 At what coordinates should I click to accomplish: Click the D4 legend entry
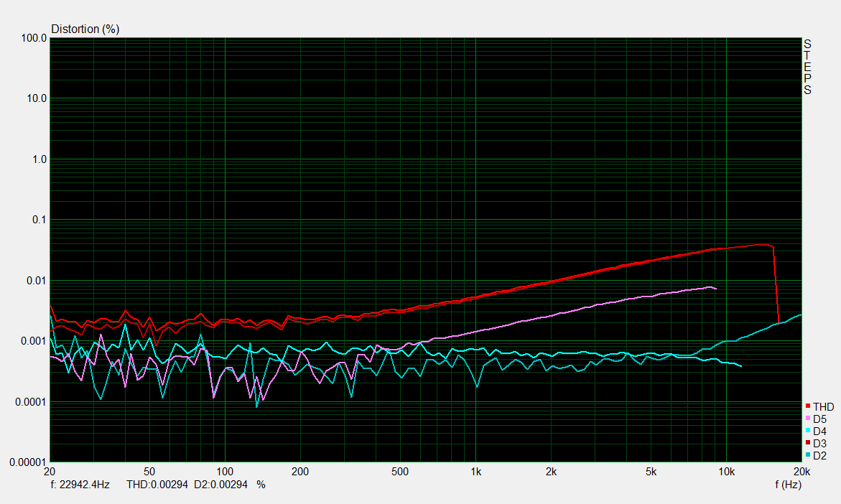(x=816, y=431)
